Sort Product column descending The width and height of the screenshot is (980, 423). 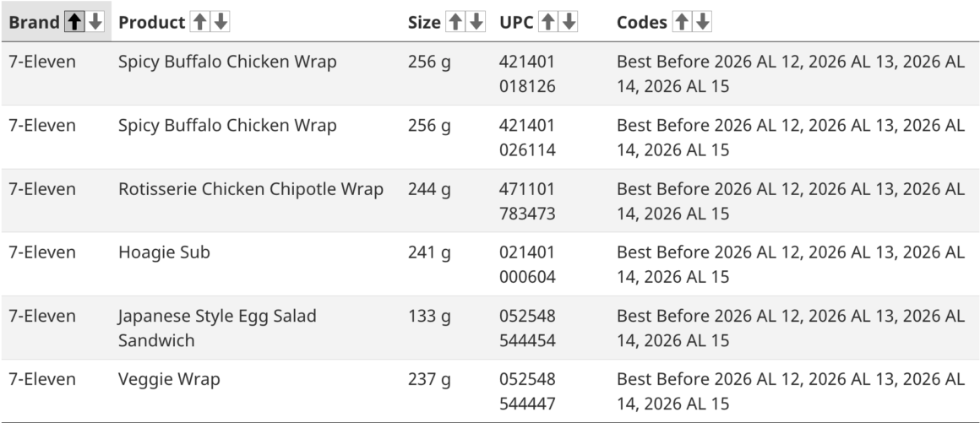[x=220, y=23]
